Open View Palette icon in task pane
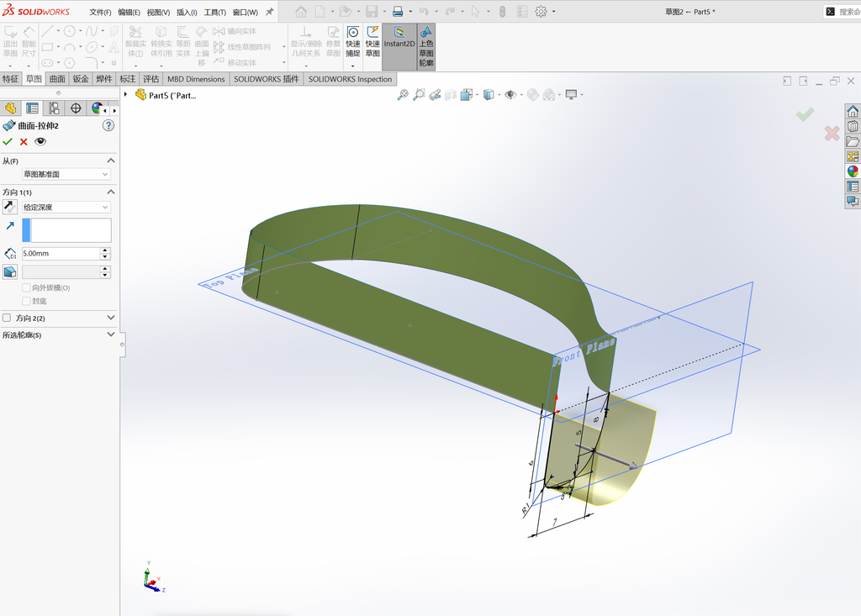Image resolution: width=861 pixels, height=616 pixels. [853, 156]
